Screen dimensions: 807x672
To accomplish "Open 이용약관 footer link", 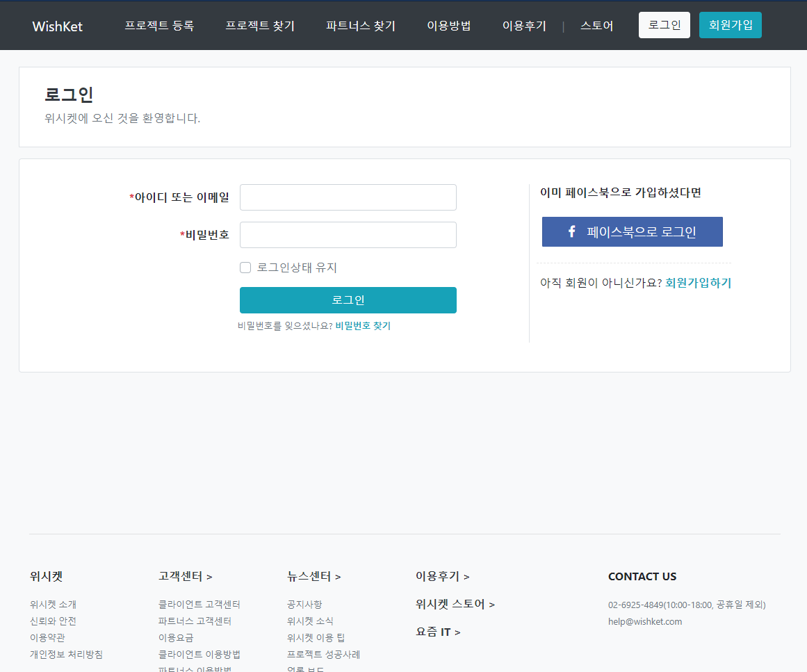I will point(47,637).
